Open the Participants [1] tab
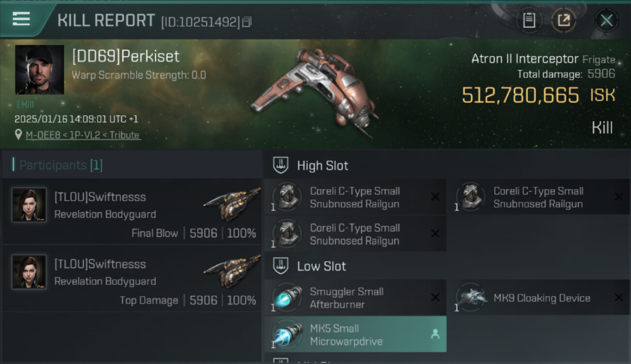The image size is (631, 364). tap(61, 165)
